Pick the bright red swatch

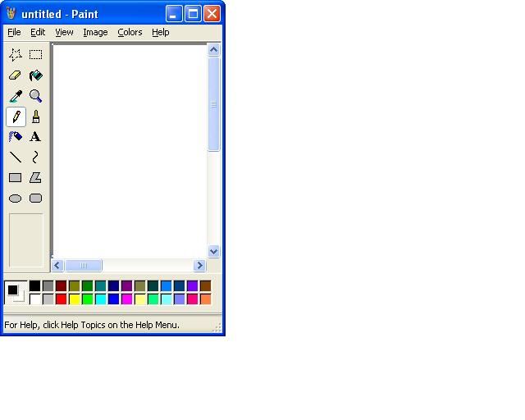(x=62, y=299)
